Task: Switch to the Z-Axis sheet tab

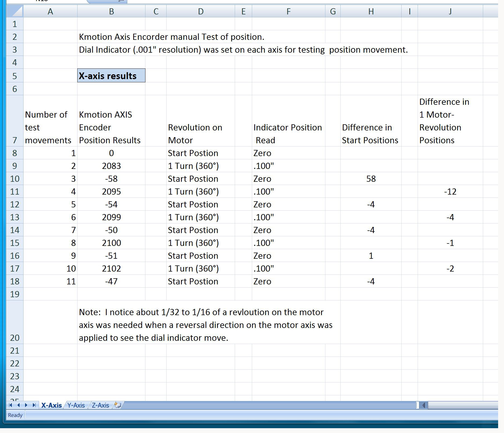Action: click(x=101, y=405)
